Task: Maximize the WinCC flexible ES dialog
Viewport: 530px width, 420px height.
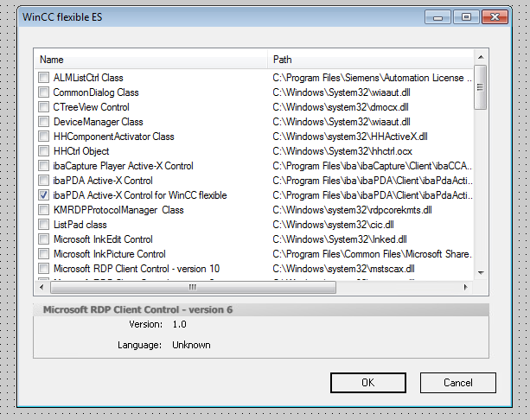Action: click(467, 17)
